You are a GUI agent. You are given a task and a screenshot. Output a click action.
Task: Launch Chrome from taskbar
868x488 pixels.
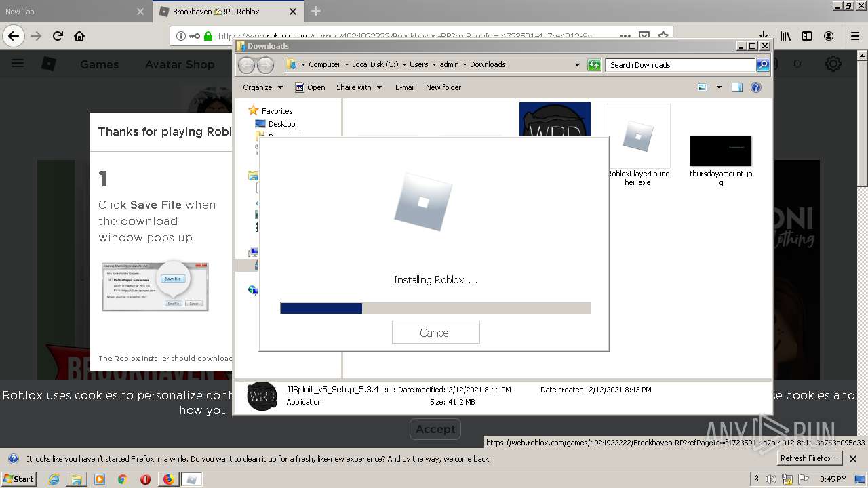tap(122, 479)
